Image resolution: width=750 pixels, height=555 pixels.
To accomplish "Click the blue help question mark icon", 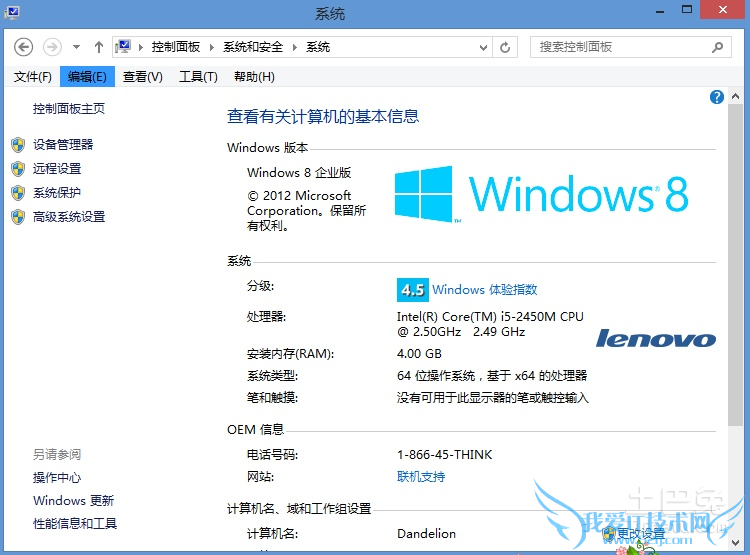I will [x=717, y=97].
